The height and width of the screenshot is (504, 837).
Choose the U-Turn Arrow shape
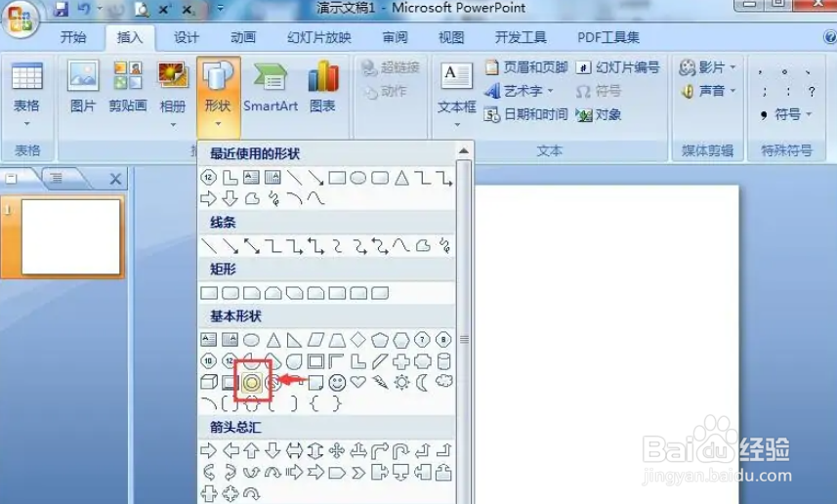coord(400,451)
